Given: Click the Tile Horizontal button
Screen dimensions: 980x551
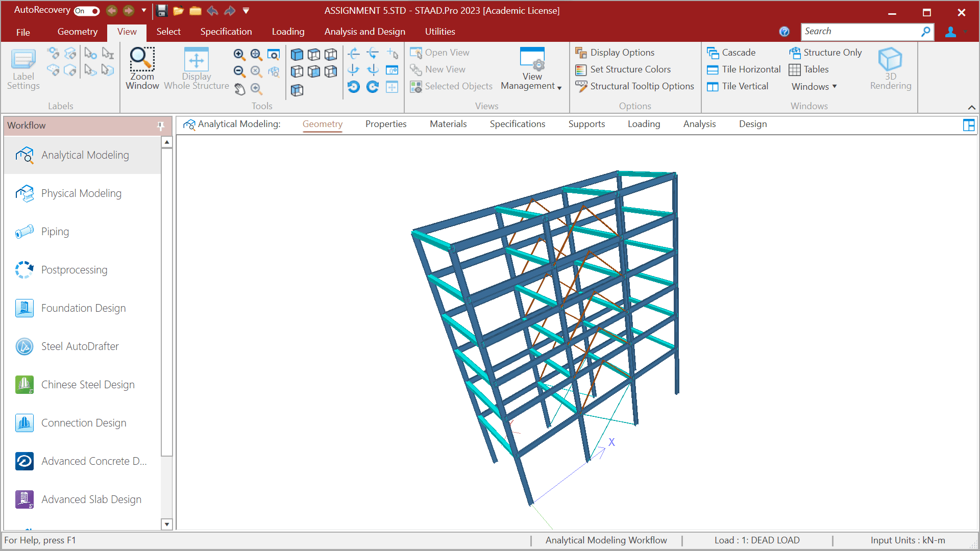Looking at the screenshot, I should (744, 69).
